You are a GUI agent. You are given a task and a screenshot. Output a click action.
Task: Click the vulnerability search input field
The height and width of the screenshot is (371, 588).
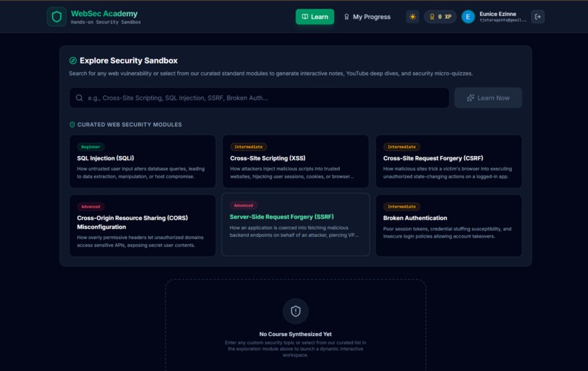click(x=259, y=98)
